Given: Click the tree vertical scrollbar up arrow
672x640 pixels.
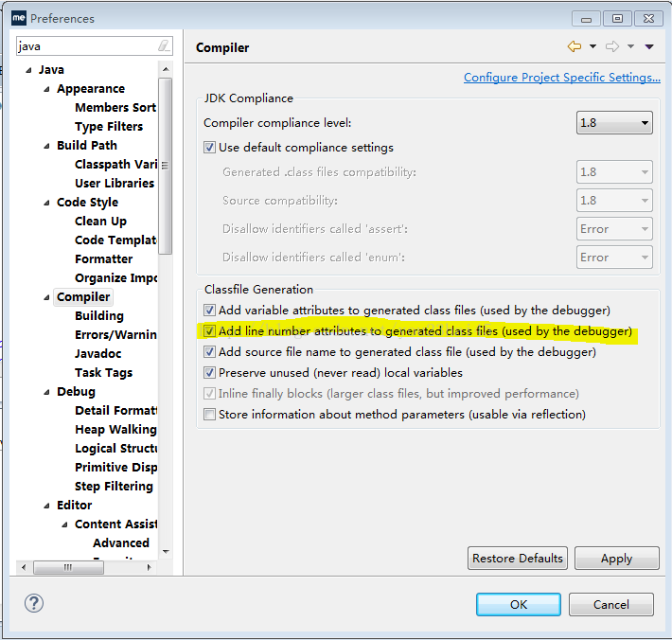Looking at the screenshot, I should coord(166,69).
